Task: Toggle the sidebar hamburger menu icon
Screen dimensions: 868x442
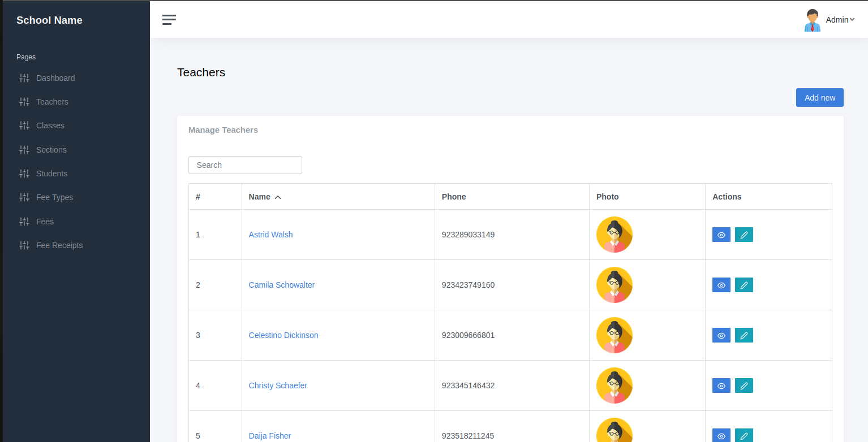Action: tap(169, 20)
